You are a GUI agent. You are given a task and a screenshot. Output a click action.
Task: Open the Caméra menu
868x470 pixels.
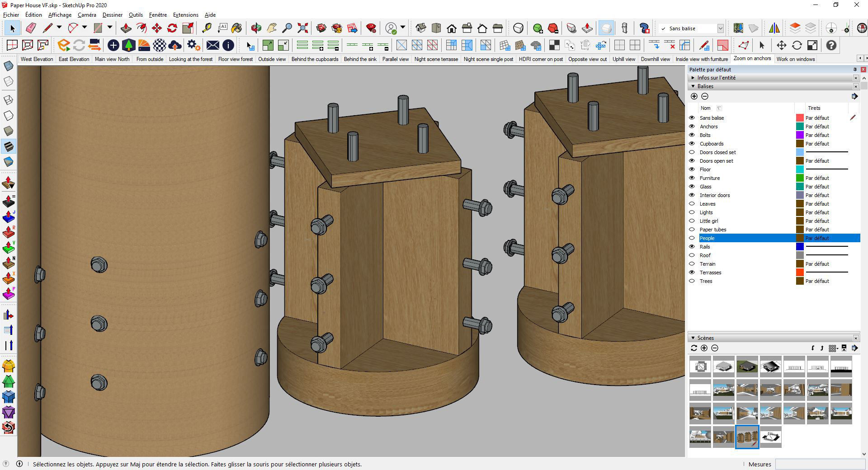86,15
